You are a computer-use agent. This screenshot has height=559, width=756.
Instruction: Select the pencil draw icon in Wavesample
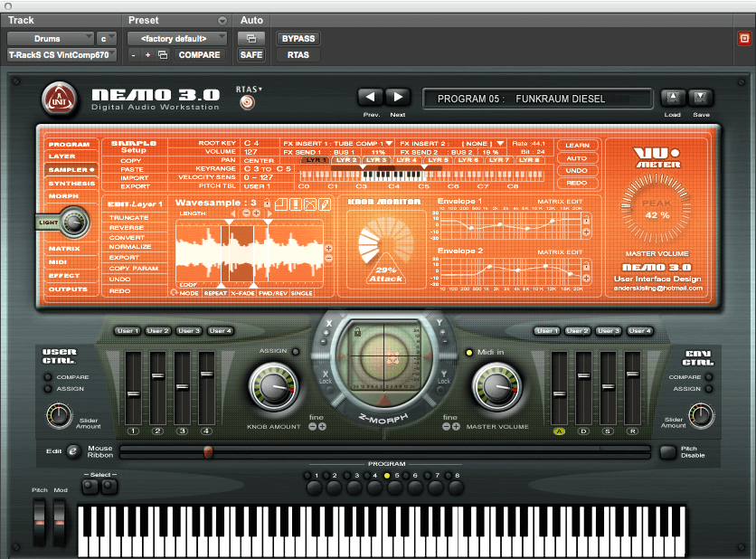tap(325, 204)
